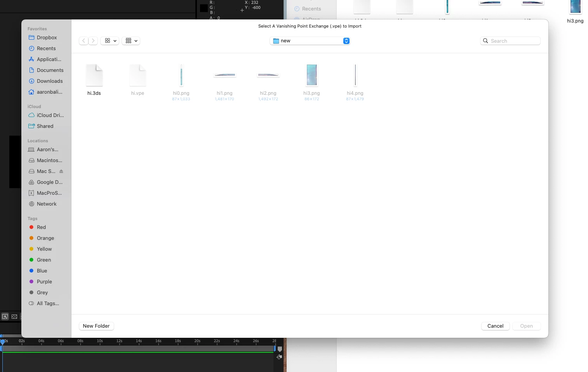Select the hi0.png thumbnail
Screen dimensions: 588x372
pos(181,76)
